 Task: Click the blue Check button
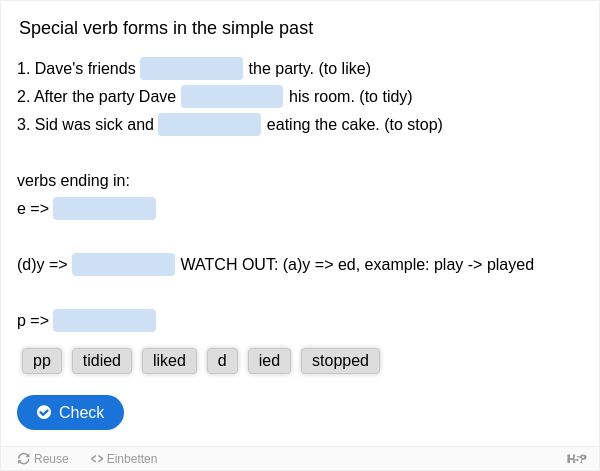pyautogui.click(x=70, y=412)
